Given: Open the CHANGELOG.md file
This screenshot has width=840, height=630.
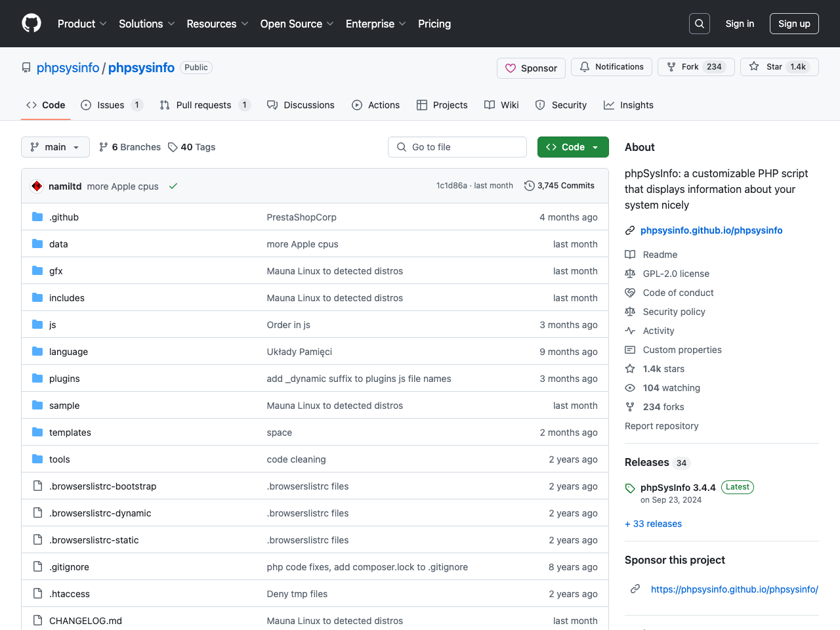Looking at the screenshot, I should click(85, 621).
